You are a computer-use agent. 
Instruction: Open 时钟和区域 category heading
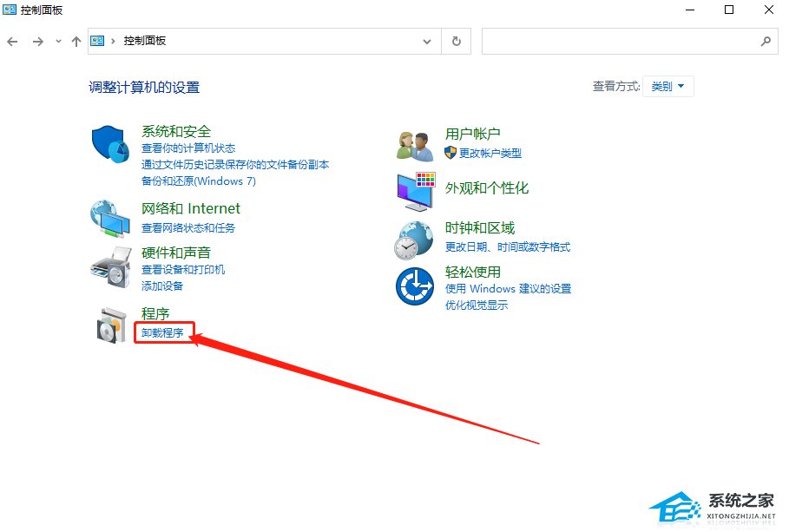click(x=480, y=228)
